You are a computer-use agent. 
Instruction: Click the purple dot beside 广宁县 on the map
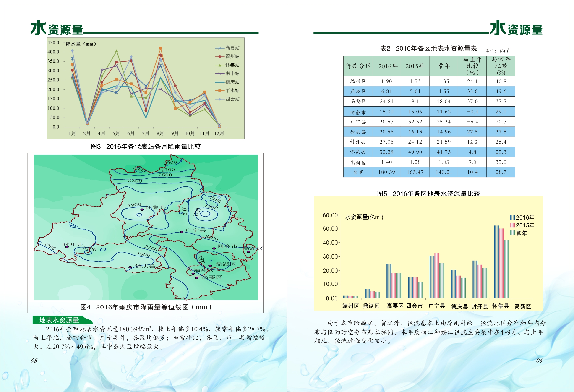point(182,232)
